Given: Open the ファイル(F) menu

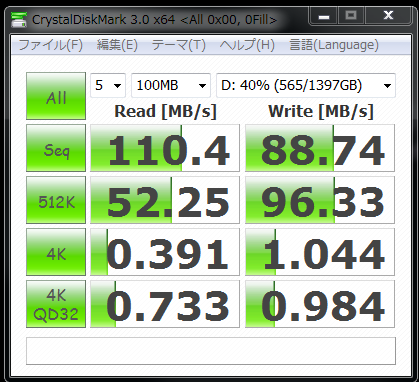Looking at the screenshot, I should 51,45.
